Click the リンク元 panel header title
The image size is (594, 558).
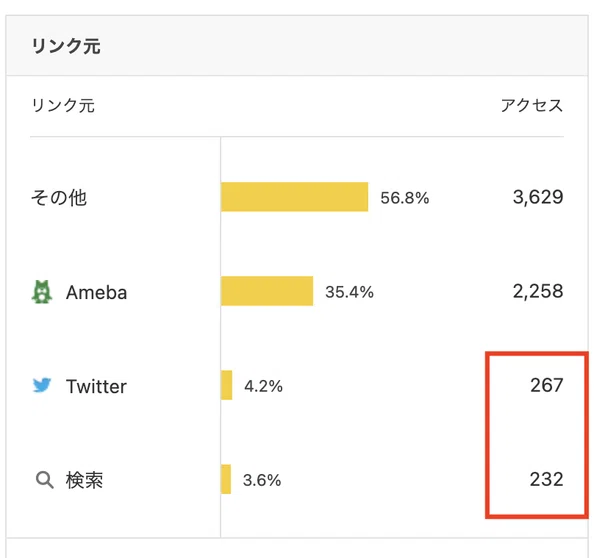point(66,46)
